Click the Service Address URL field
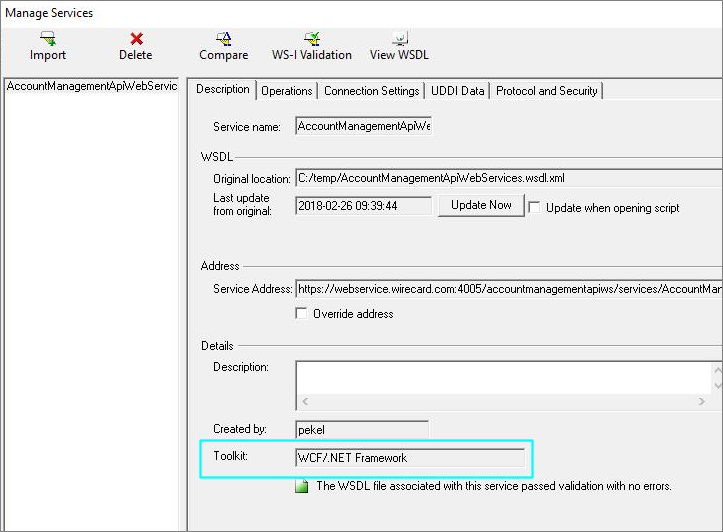Screen dimensions: 723x532 [x=506, y=289]
